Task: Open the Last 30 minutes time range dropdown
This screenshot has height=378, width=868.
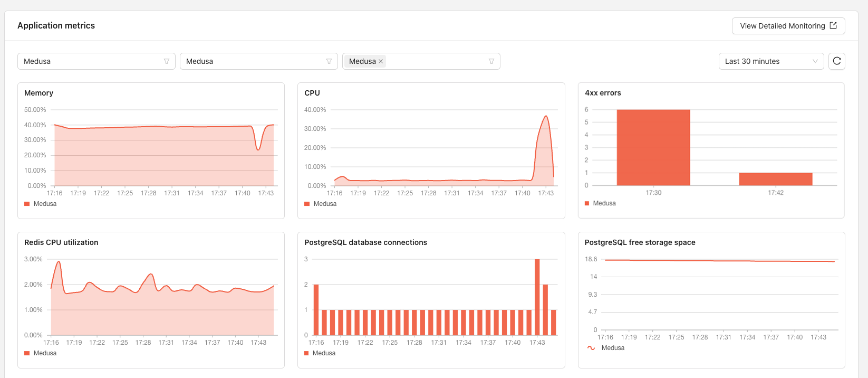Action: pos(771,61)
